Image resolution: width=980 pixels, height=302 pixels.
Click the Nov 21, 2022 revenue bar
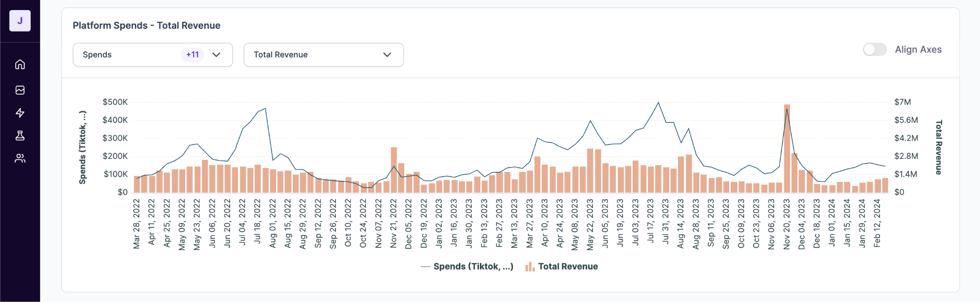pyautogui.click(x=394, y=170)
